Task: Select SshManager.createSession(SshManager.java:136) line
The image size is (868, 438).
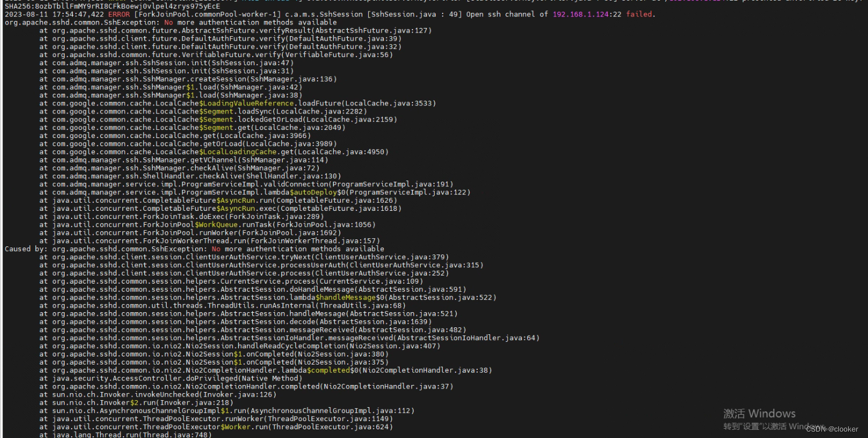Action: [188, 79]
